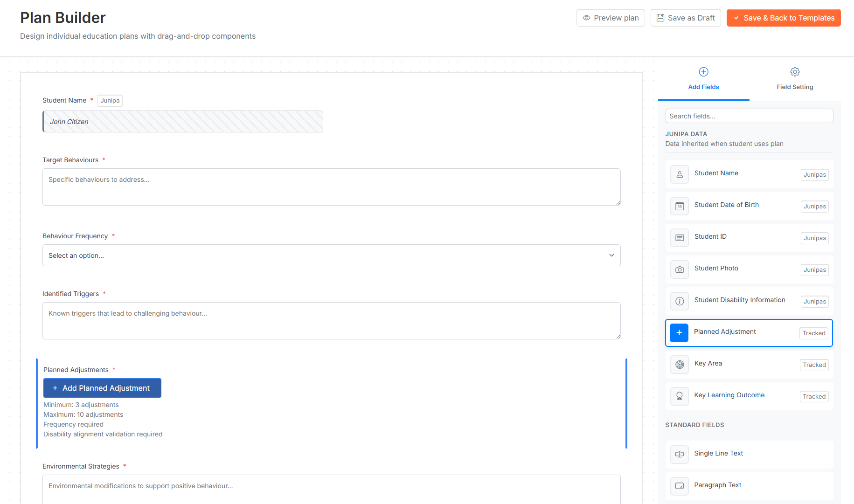Click the Tracked badge on Key Learning Outcome
This screenshot has width=854, height=504.
pos(814,396)
